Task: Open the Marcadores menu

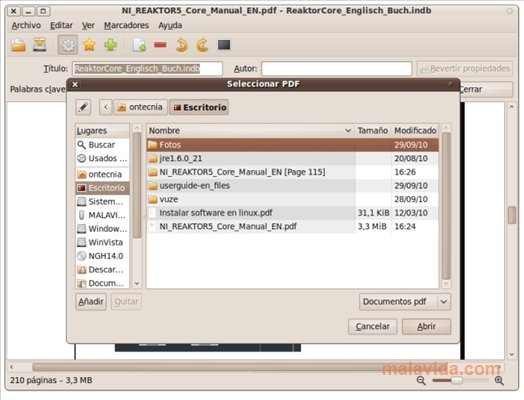Action: pos(126,25)
